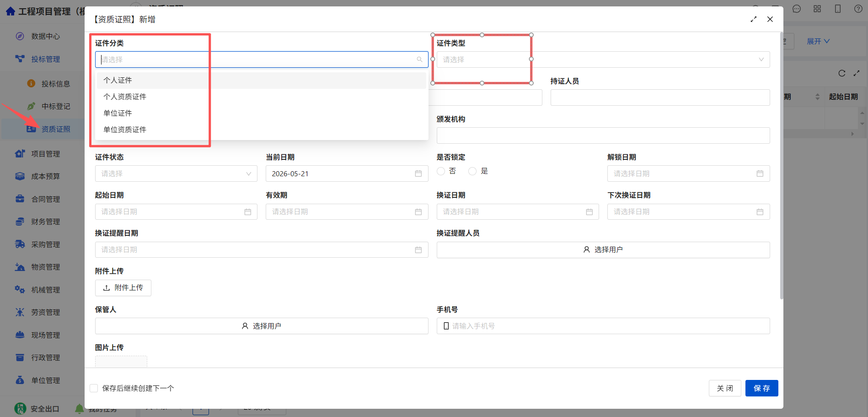Open the 解锁日期 date picker
This screenshot has height=417, width=868.
point(688,173)
